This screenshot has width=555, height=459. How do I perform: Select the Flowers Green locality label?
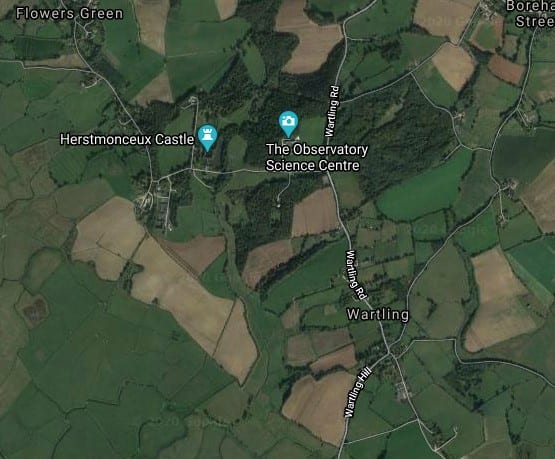pos(70,13)
